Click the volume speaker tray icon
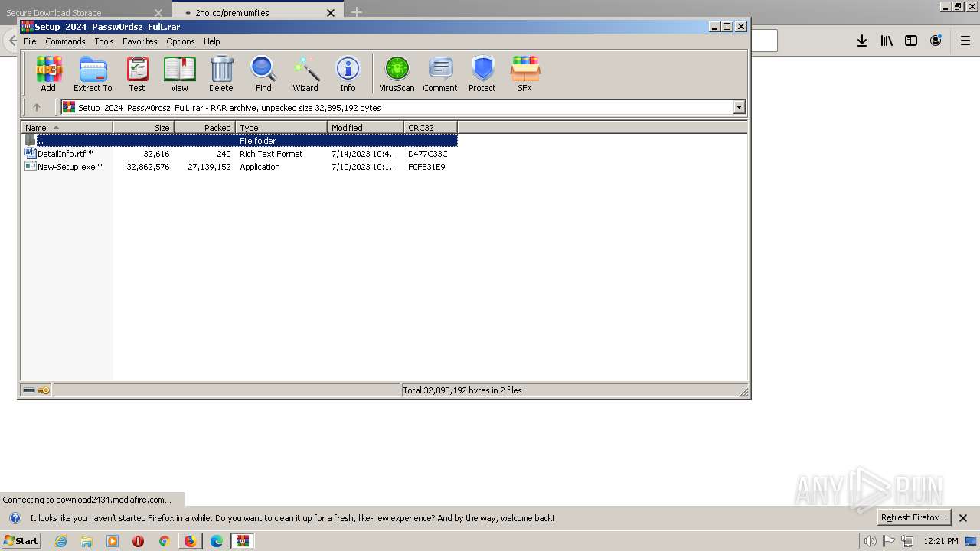Image resolution: width=980 pixels, height=551 pixels. pyautogui.click(x=869, y=541)
